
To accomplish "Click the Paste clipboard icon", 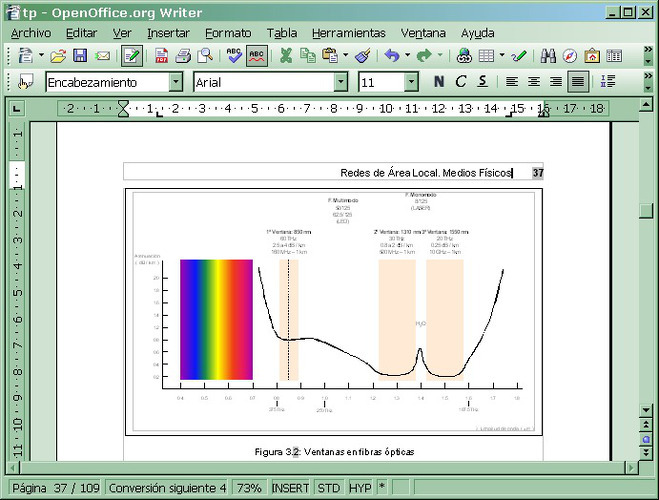I will [330, 56].
